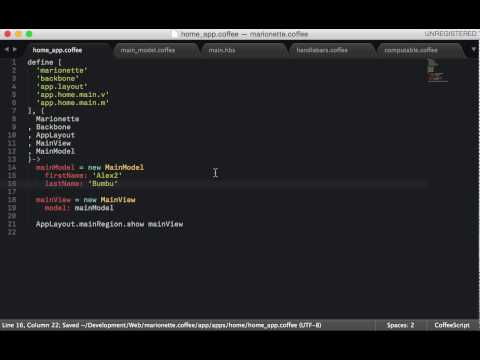Open the main_model.coffee tab
Screen dimensions: 480x360
[148, 50]
